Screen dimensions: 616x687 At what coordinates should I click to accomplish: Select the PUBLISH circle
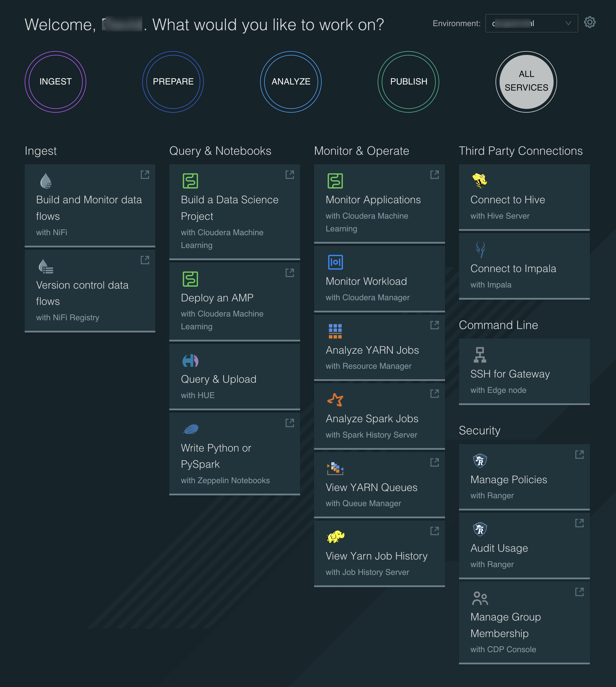coord(408,82)
